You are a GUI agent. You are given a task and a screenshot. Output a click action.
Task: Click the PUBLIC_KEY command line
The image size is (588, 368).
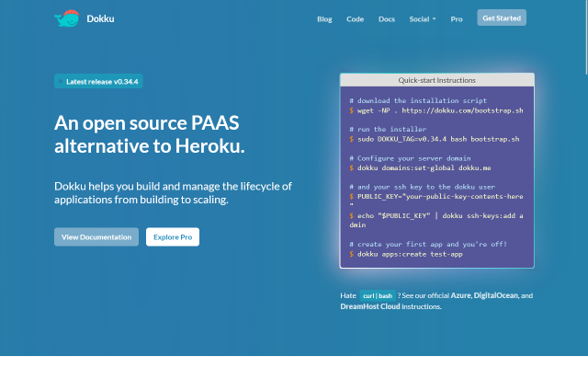[436, 200]
